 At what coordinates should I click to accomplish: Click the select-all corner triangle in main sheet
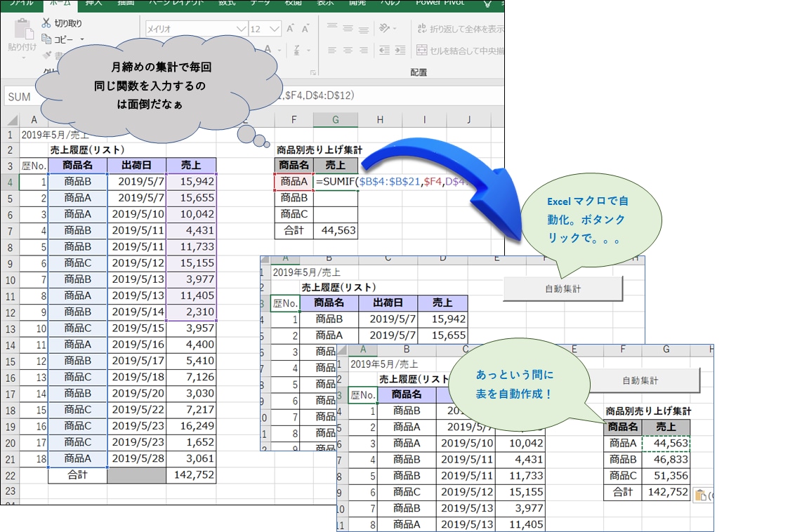tap(12, 121)
